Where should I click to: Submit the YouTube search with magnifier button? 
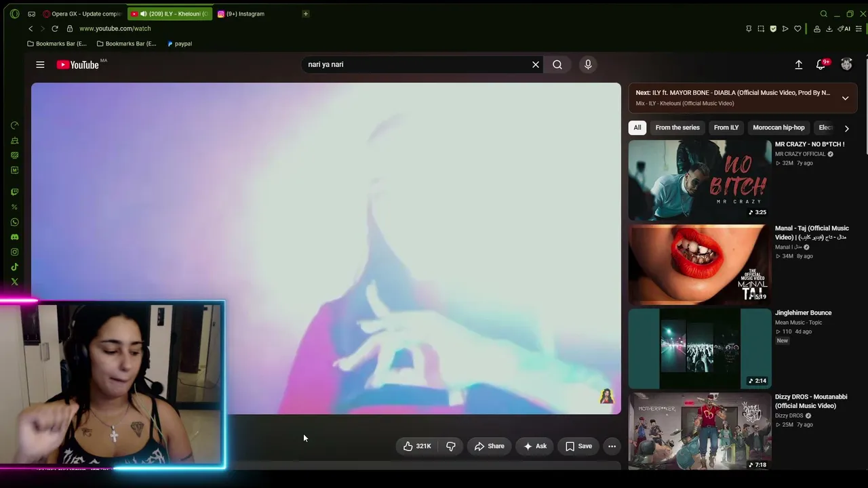pos(557,64)
